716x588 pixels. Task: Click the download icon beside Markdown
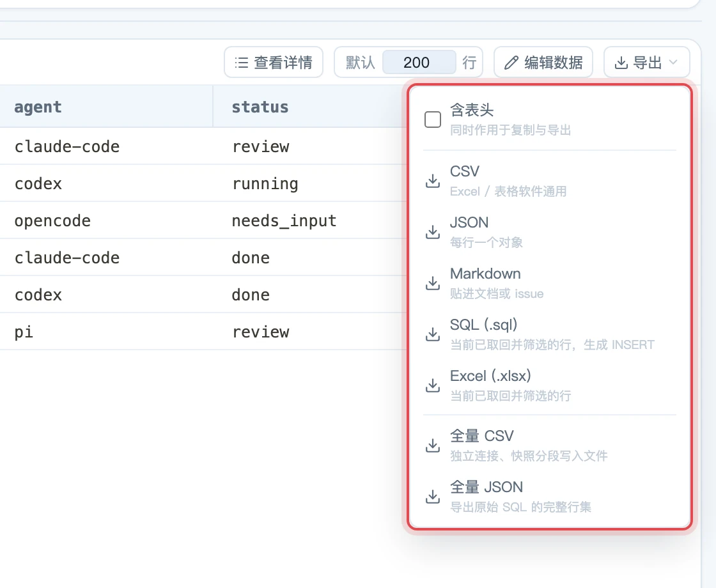tap(432, 283)
